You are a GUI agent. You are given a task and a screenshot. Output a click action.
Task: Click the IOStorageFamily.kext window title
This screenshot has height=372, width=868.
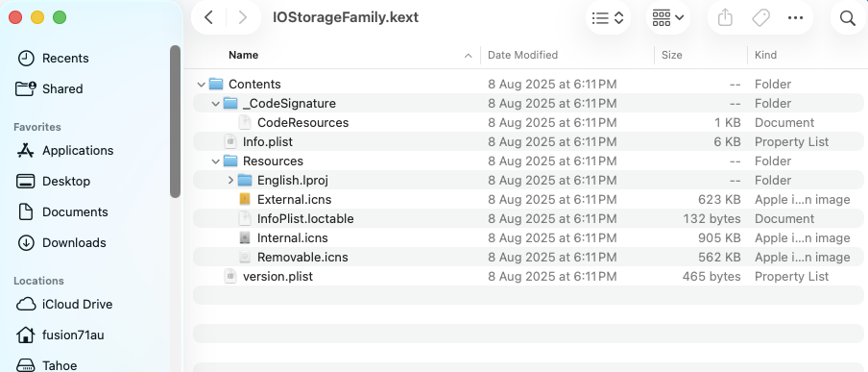(346, 17)
